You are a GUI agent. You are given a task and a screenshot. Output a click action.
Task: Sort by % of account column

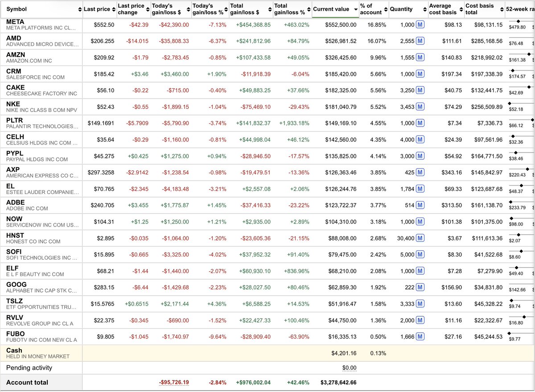374,9
